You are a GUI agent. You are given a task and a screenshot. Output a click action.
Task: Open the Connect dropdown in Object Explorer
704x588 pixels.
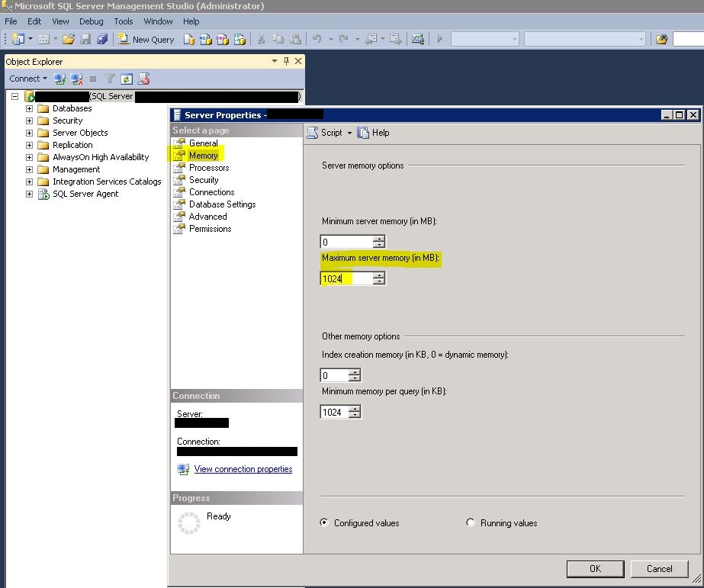pos(27,79)
